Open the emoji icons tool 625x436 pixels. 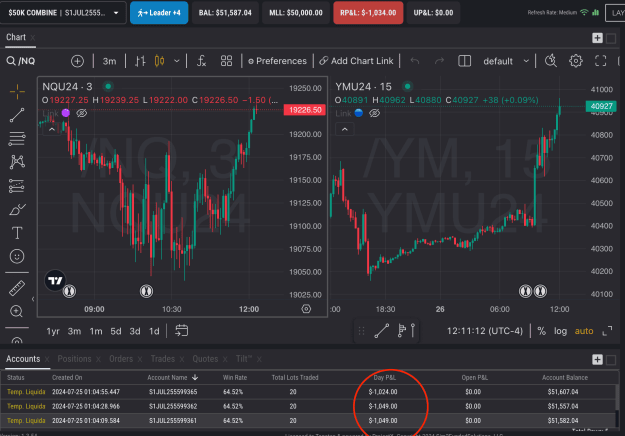pos(17,256)
